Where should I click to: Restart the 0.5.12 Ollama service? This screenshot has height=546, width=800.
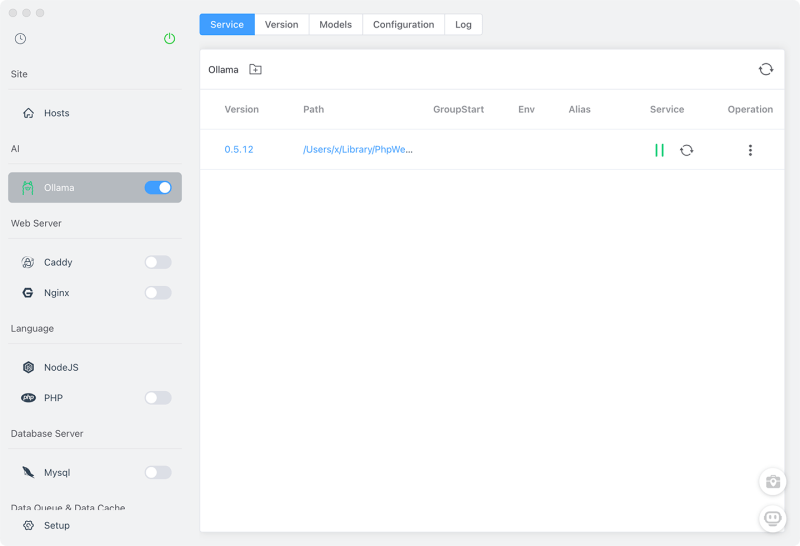click(x=687, y=150)
